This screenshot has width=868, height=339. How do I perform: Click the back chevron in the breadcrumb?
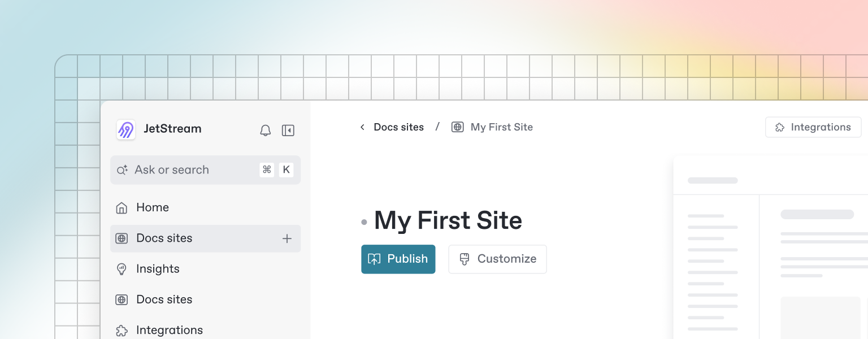362,127
